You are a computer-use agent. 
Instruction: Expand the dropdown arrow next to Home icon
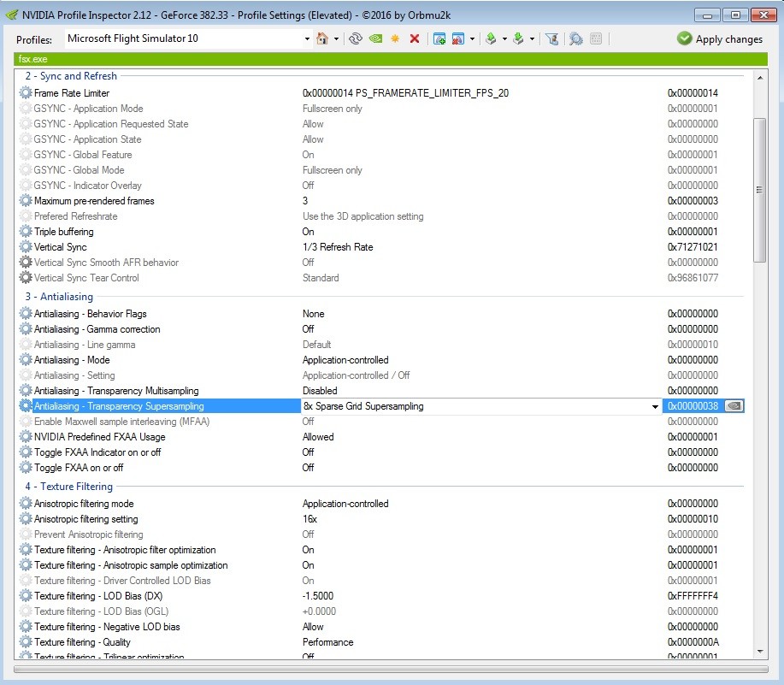pos(336,39)
